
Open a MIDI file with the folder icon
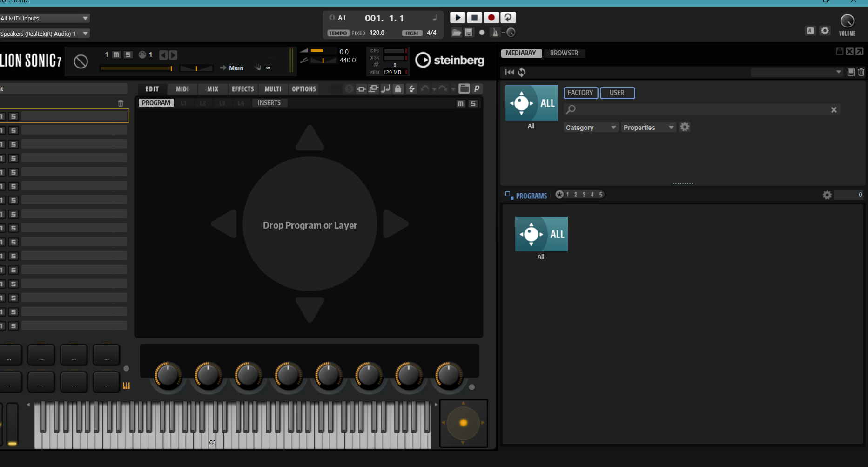point(457,33)
